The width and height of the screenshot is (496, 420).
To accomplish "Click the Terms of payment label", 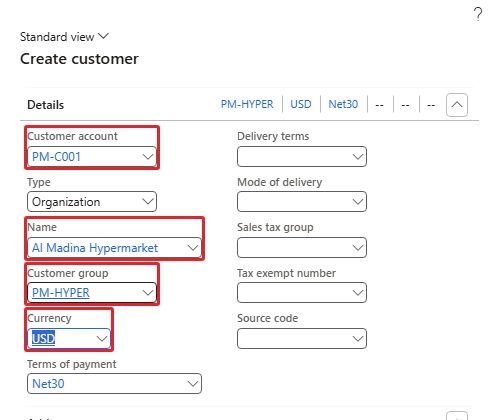I will point(72,364).
